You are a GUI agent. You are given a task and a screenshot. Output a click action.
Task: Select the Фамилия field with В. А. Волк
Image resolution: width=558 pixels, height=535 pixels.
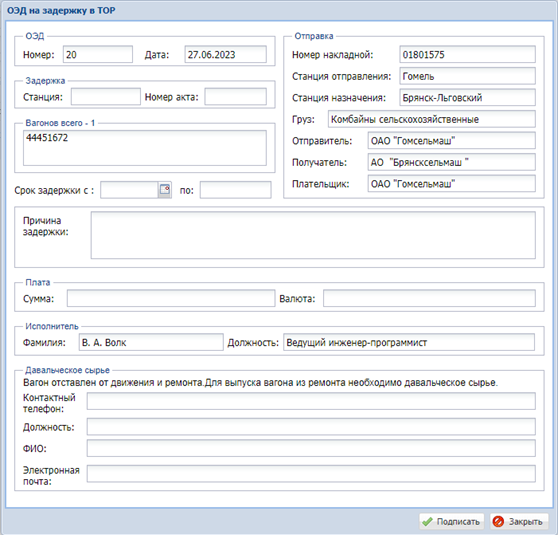point(151,342)
